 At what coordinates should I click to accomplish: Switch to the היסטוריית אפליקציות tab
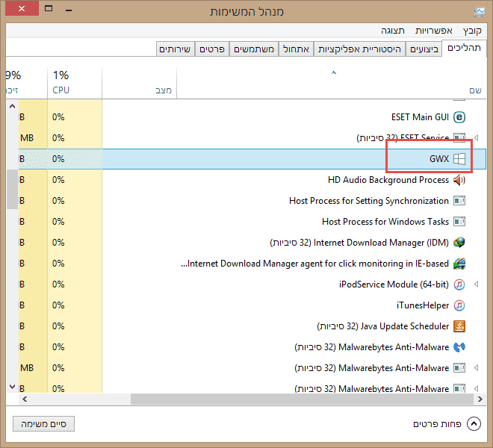coord(359,49)
